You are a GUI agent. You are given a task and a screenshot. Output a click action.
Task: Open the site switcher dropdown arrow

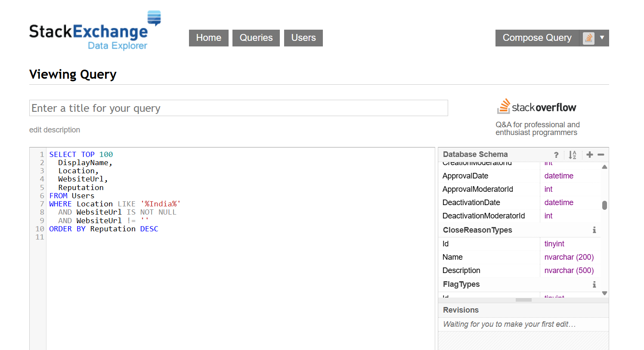pyautogui.click(x=602, y=38)
